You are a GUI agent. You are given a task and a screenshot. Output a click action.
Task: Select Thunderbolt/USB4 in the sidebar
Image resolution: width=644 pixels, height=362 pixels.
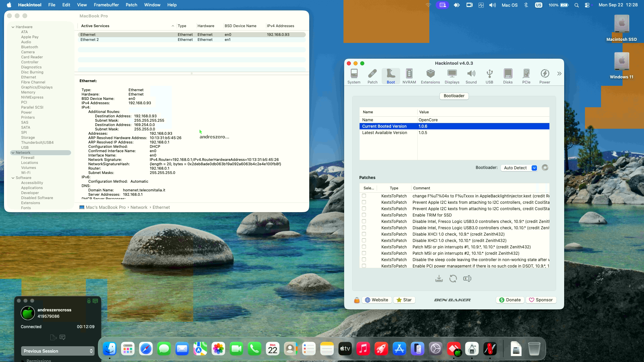click(x=37, y=143)
